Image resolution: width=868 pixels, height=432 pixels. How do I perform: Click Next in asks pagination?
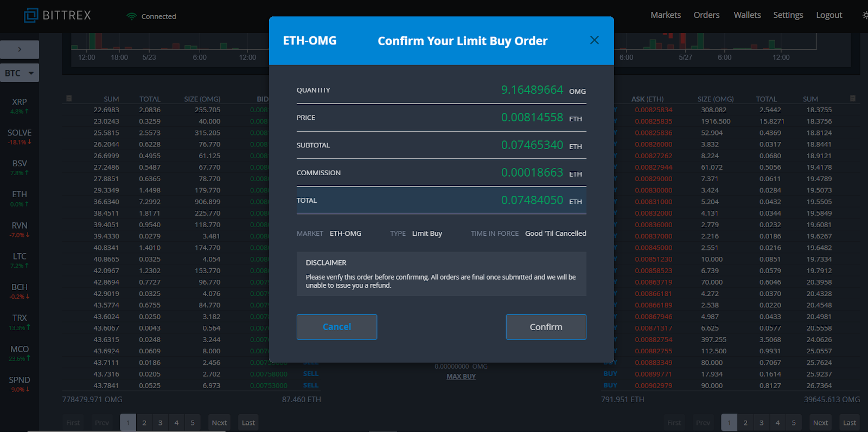click(820, 423)
